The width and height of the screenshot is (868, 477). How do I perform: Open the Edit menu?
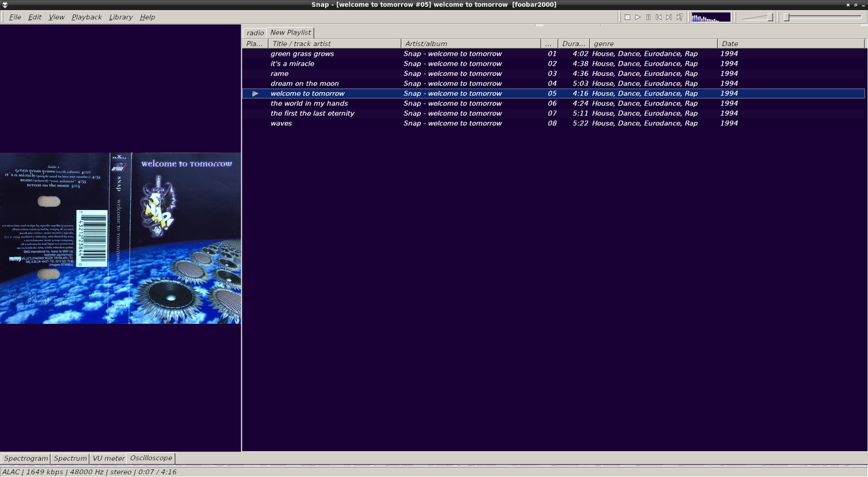35,17
